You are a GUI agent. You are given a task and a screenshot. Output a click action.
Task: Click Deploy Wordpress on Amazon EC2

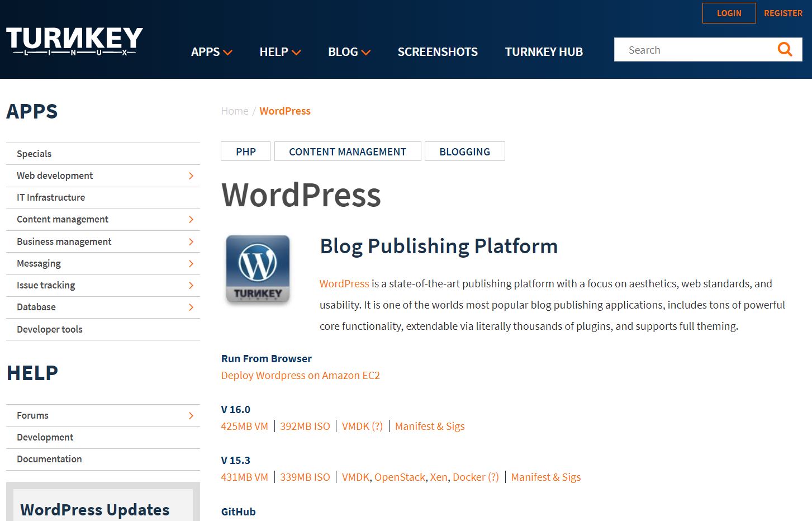coord(301,375)
